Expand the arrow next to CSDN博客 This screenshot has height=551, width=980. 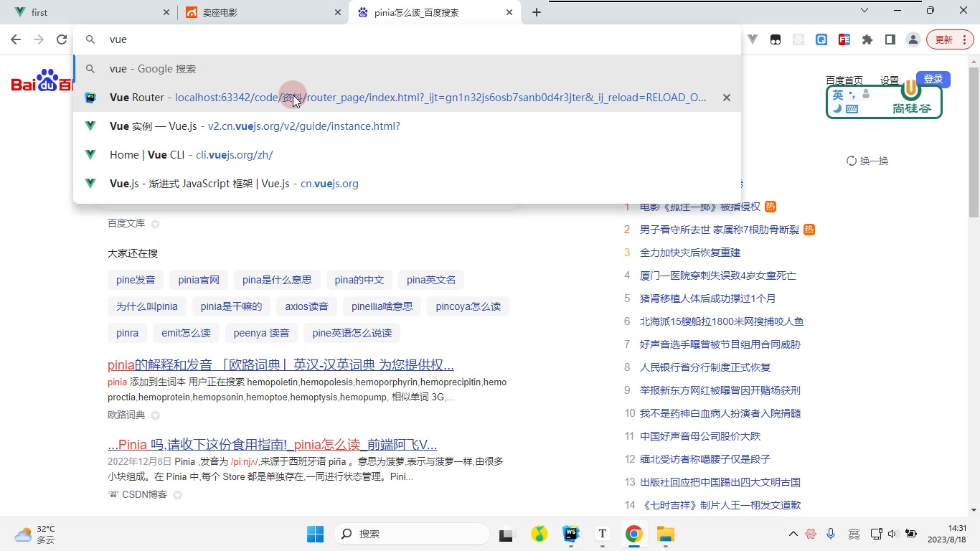(x=177, y=495)
